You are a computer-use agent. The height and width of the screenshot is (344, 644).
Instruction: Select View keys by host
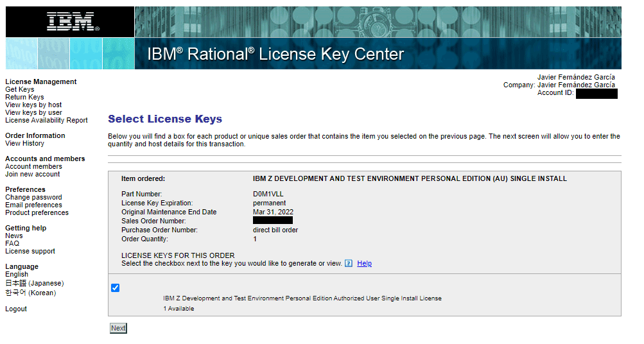33,105
